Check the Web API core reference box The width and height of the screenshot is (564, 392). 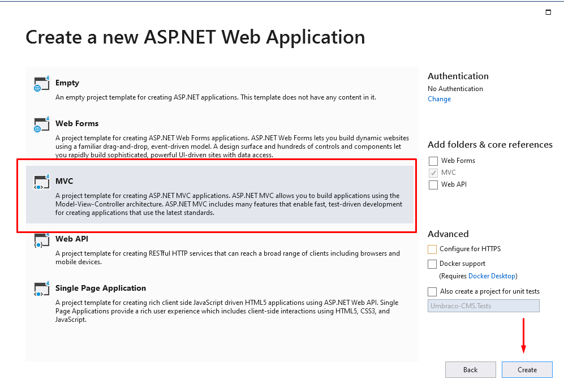point(433,184)
